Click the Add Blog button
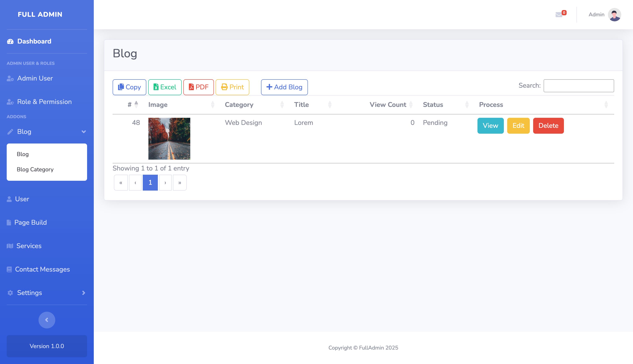Viewport: 633px width, 364px height. pos(284,87)
